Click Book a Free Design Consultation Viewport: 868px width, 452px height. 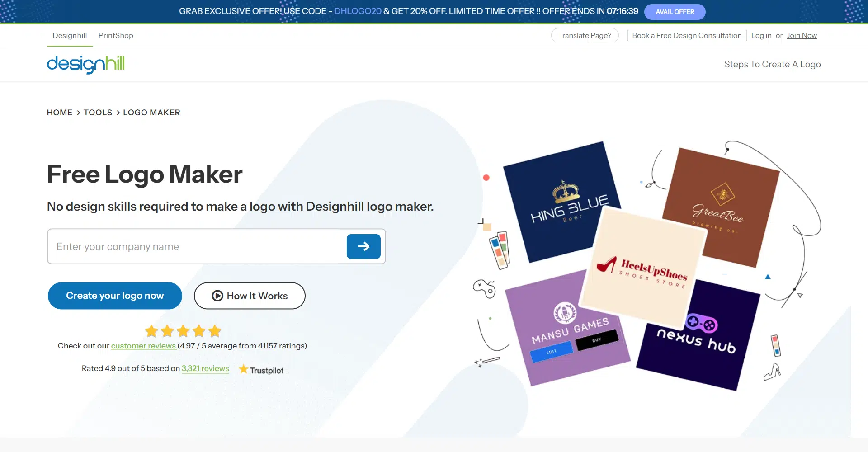coord(687,35)
